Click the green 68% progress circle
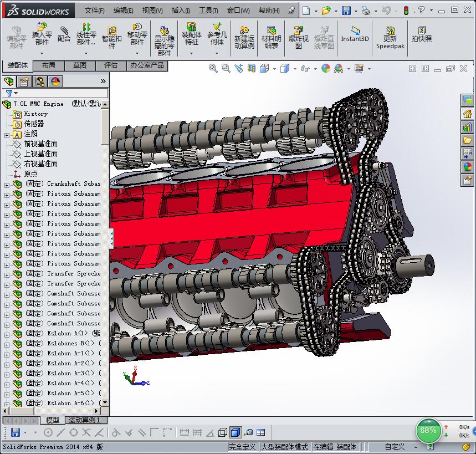This screenshot has height=454, width=476. pos(428,430)
